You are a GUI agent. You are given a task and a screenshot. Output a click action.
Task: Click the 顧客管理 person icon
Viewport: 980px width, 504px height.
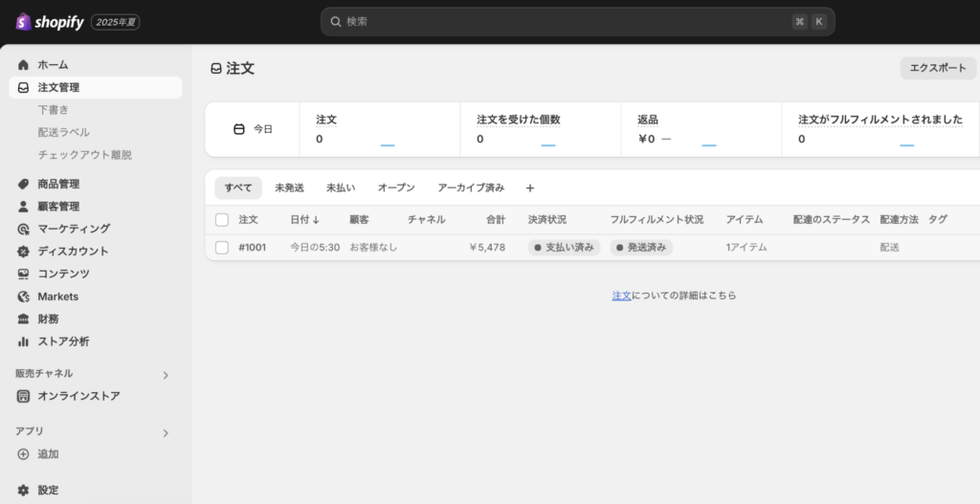click(23, 207)
